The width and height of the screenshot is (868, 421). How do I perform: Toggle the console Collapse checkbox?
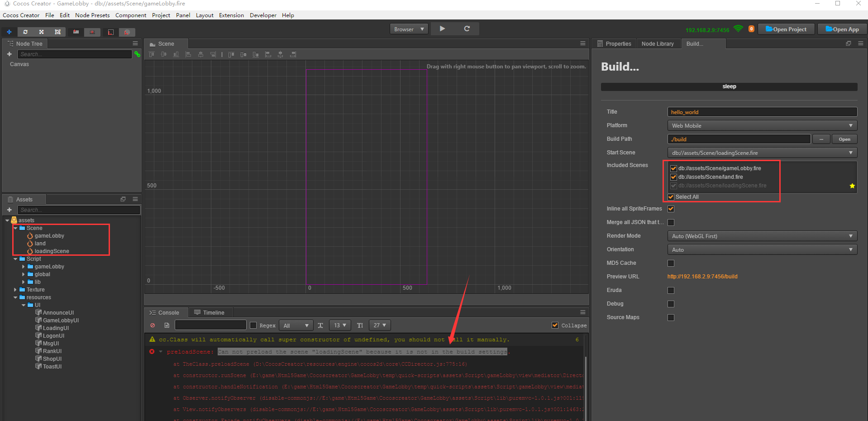(x=555, y=325)
